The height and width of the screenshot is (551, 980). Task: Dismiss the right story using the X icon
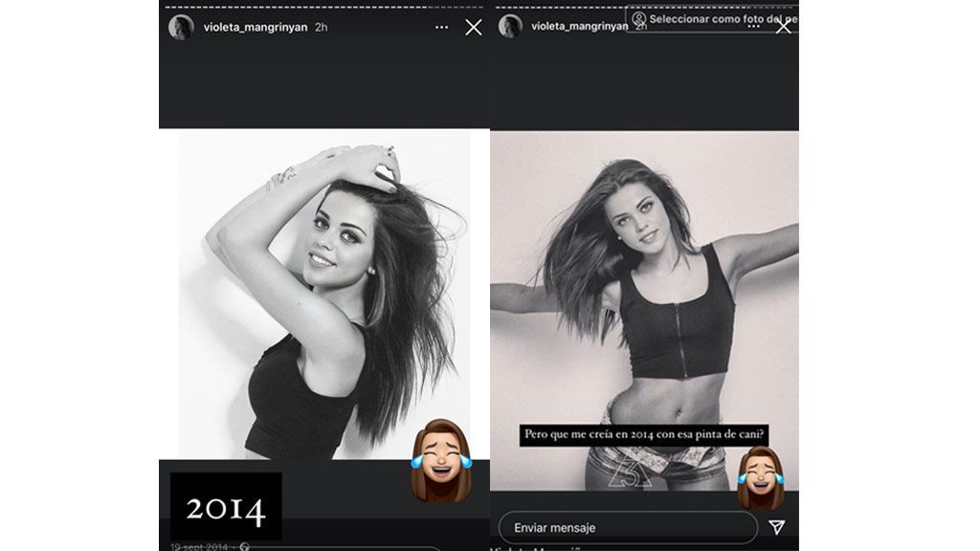click(784, 28)
